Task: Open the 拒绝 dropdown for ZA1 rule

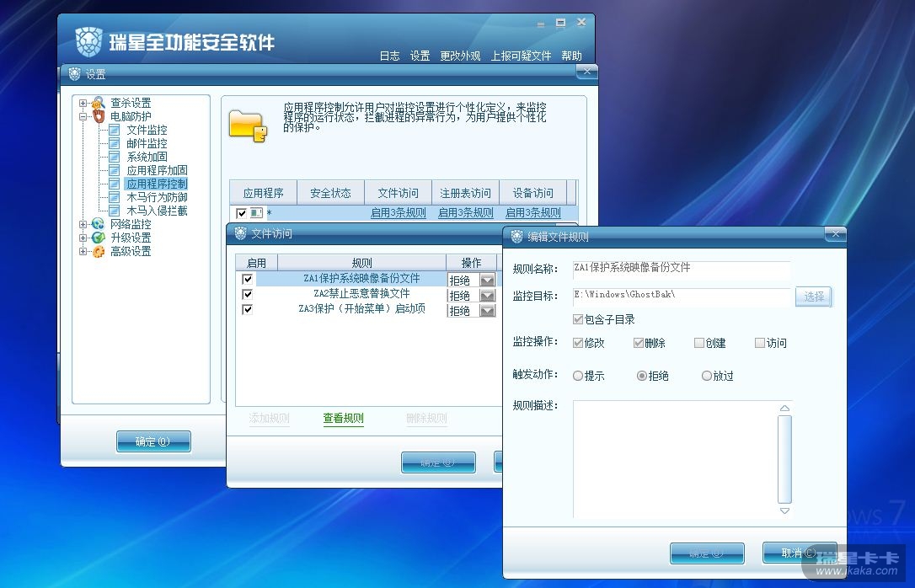Action: 487,280
